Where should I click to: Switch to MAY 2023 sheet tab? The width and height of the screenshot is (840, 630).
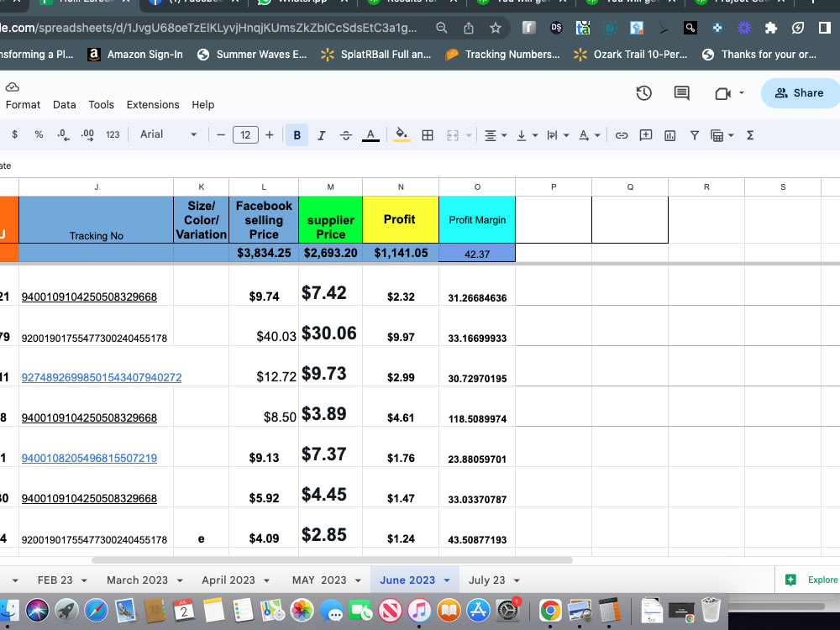[x=319, y=580]
